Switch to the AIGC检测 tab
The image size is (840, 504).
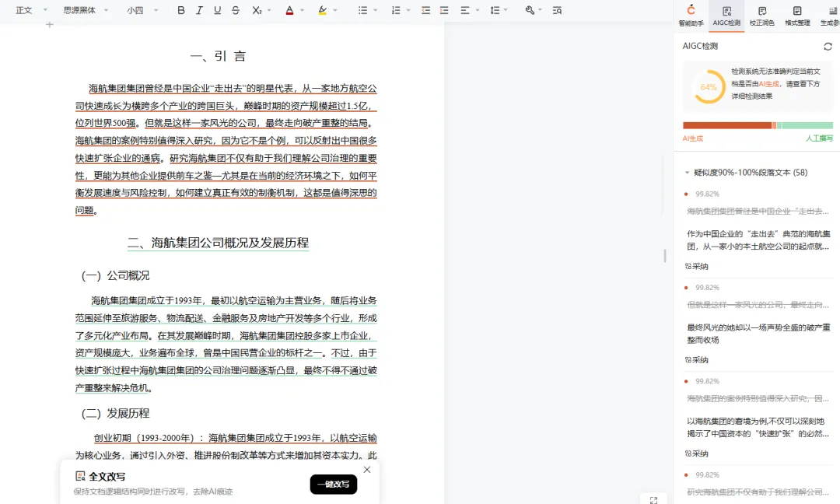click(x=726, y=16)
